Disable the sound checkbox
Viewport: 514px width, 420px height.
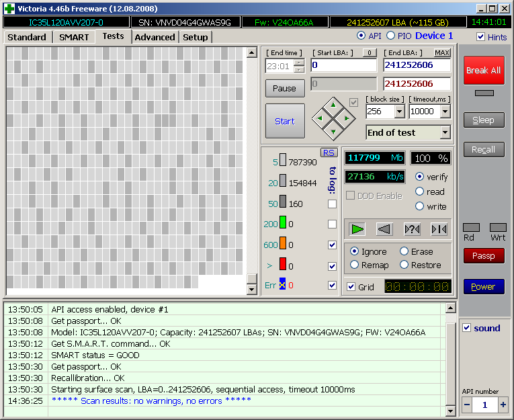click(x=467, y=328)
